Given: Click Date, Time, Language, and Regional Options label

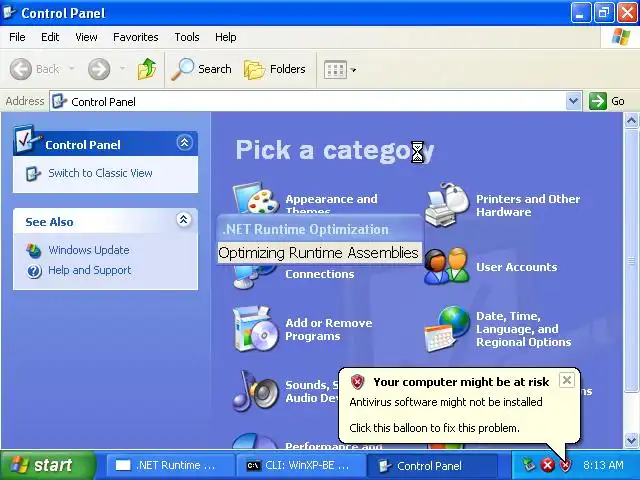Looking at the screenshot, I should (x=523, y=329).
